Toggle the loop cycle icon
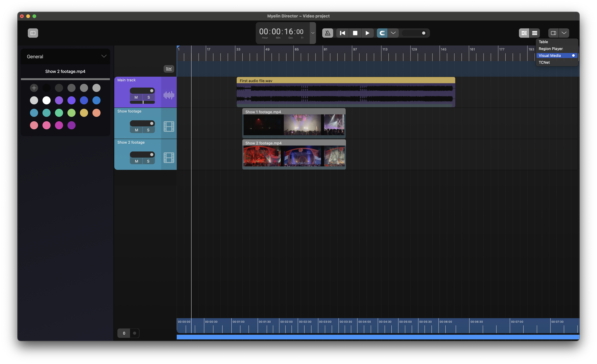 [x=382, y=33]
